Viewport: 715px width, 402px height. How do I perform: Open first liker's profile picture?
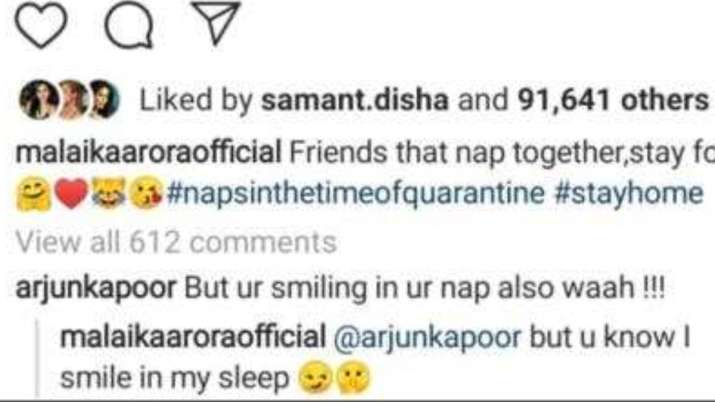[38, 99]
